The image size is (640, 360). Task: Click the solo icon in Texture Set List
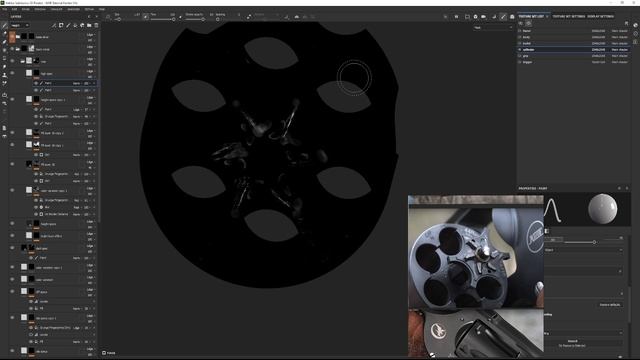tap(528, 24)
